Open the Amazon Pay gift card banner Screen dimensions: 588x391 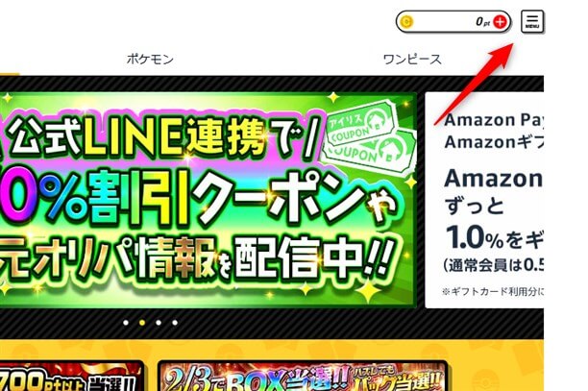[x=484, y=200]
